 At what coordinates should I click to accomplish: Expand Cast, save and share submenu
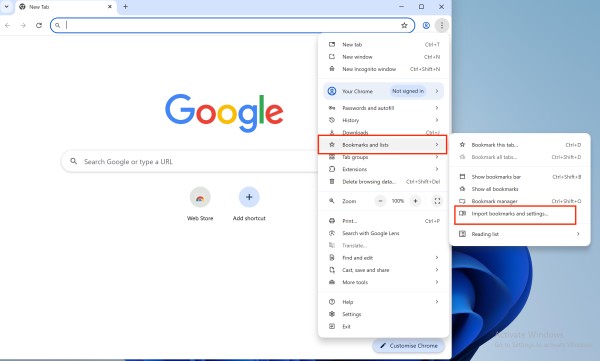[x=384, y=270]
